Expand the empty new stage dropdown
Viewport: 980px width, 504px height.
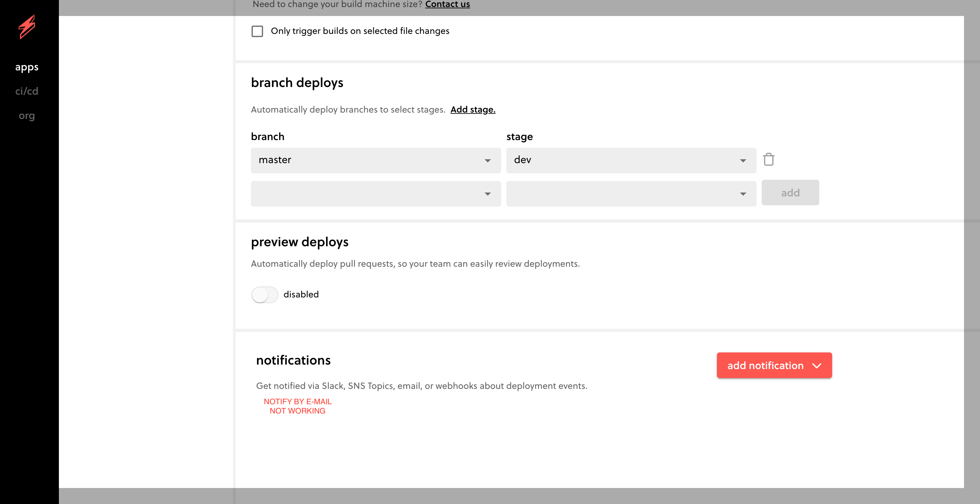click(x=631, y=193)
